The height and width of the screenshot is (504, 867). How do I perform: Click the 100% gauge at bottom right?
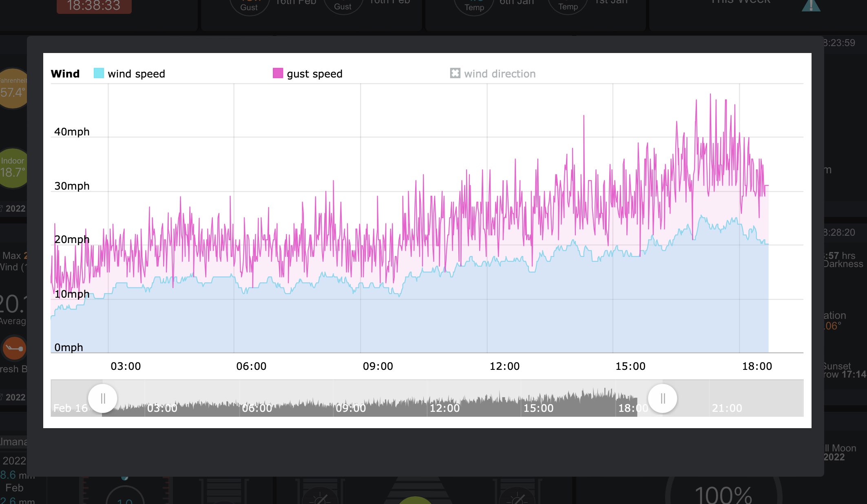point(723,494)
